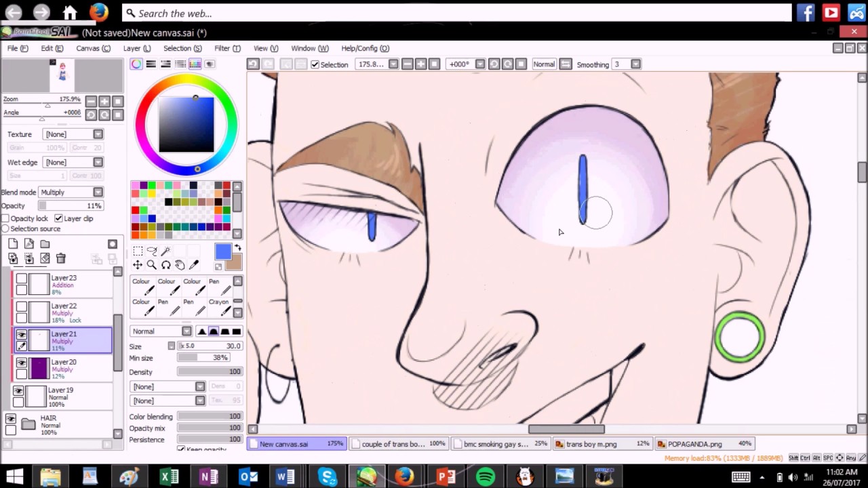Select the lasso tool
This screenshot has width=868, height=488.
[151, 251]
